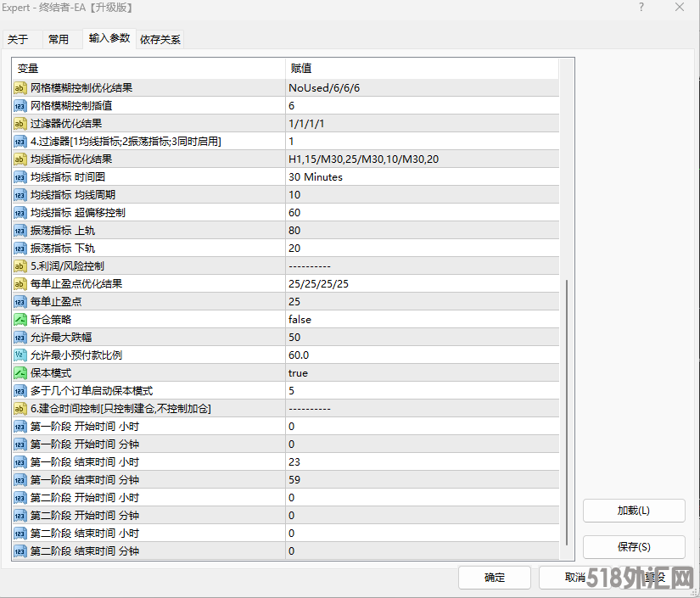
Task: Click the 加载(L) button
Action: [x=634, y=511]
